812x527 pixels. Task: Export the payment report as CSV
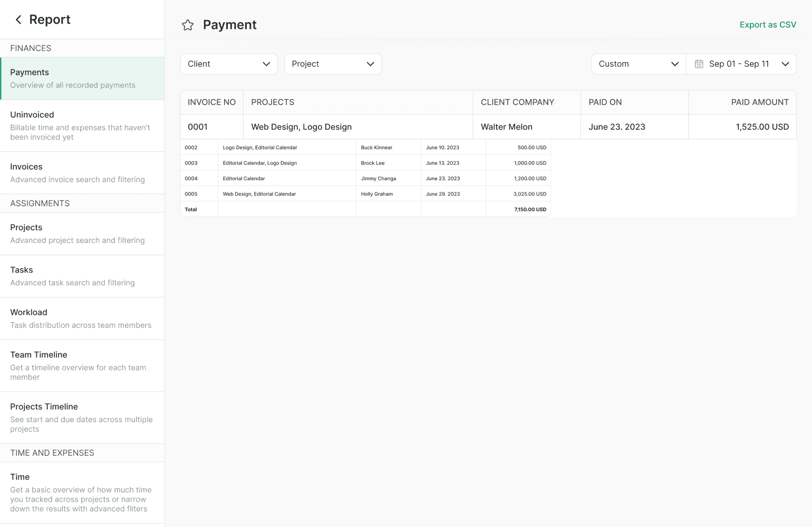click(767, 25)
